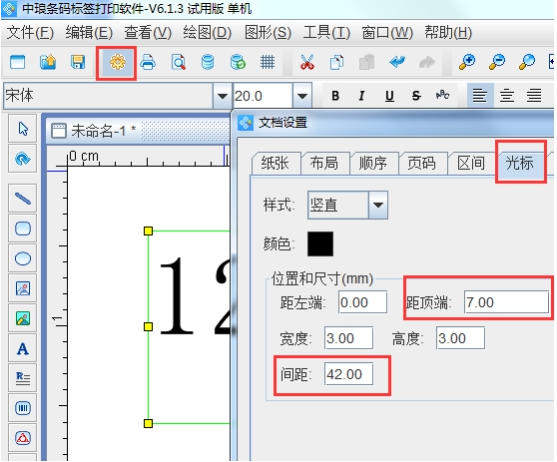Select the text A tool
This screenshot has width=557, height=462.
pyautogui.click(x=23, y=348)
